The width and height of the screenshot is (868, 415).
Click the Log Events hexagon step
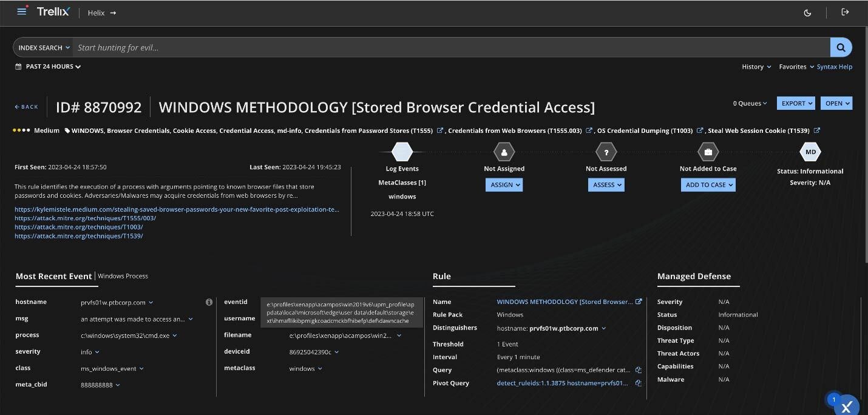click(x=402, y=152)
